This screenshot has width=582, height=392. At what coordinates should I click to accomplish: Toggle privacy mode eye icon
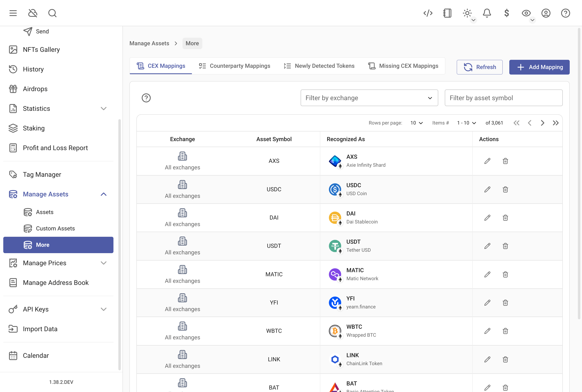click(x=526, y=13)
